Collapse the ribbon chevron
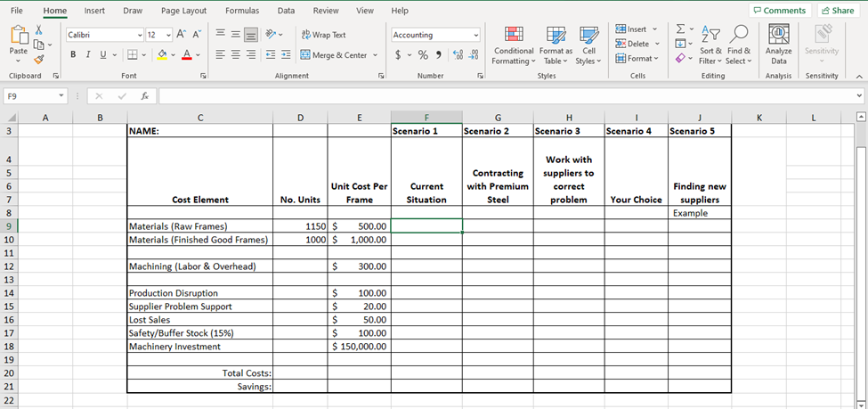 coord(858,76)
